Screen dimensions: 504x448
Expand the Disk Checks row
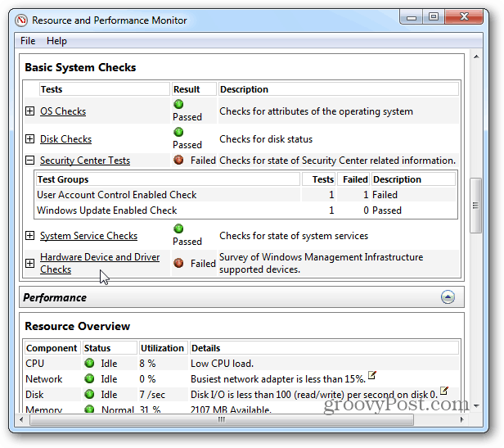point(30,139)
